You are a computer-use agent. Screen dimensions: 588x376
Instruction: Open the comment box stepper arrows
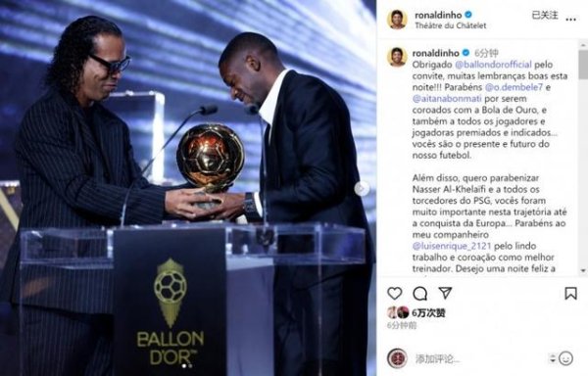click(552, 358)
